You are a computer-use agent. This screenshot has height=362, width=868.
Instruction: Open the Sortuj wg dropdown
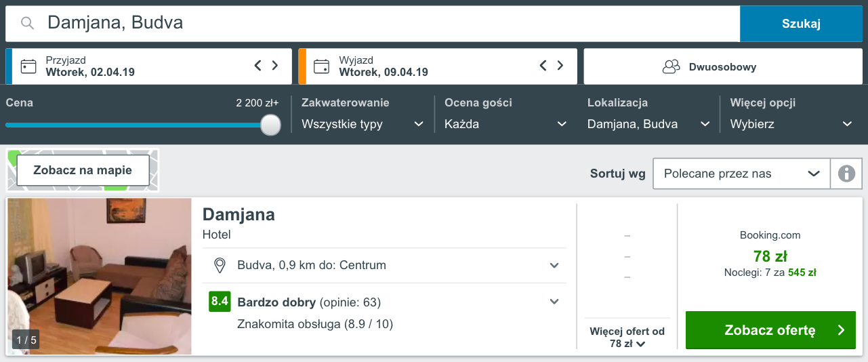pyautogui.click(x=742, y=174)
